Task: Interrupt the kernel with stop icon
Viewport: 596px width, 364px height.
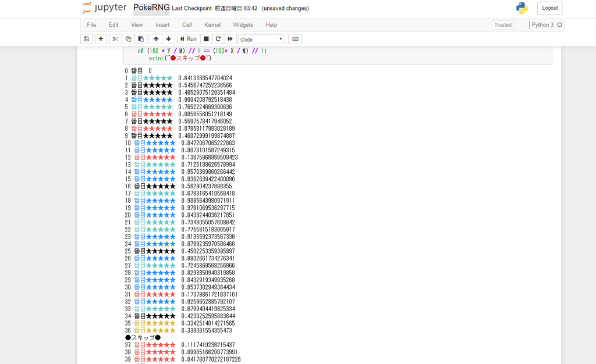Action: pos(206,39)
